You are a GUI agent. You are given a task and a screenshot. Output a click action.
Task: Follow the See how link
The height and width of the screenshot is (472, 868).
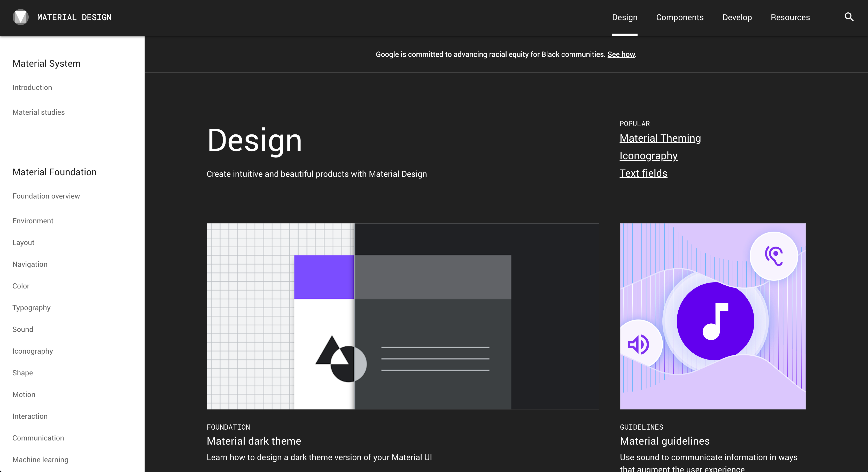pos(621,54)
